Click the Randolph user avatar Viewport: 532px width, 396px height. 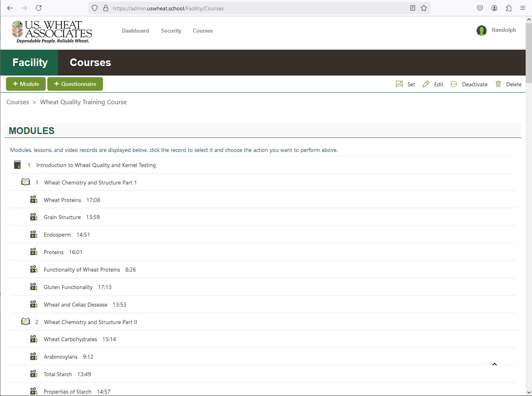482,31
